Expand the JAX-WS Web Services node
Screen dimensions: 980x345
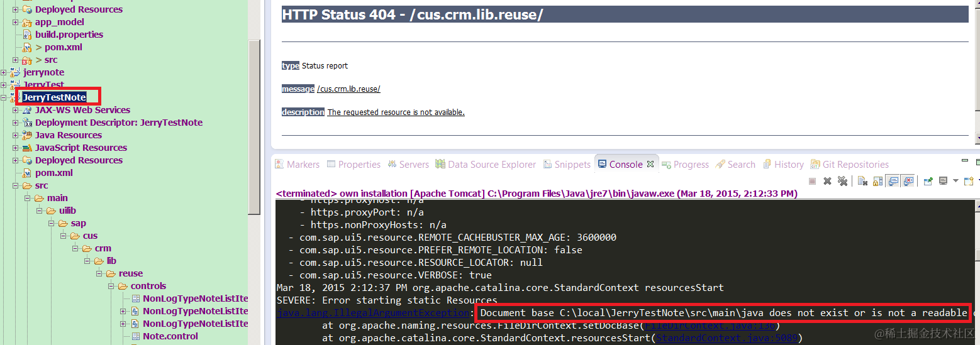coord(16,110)
